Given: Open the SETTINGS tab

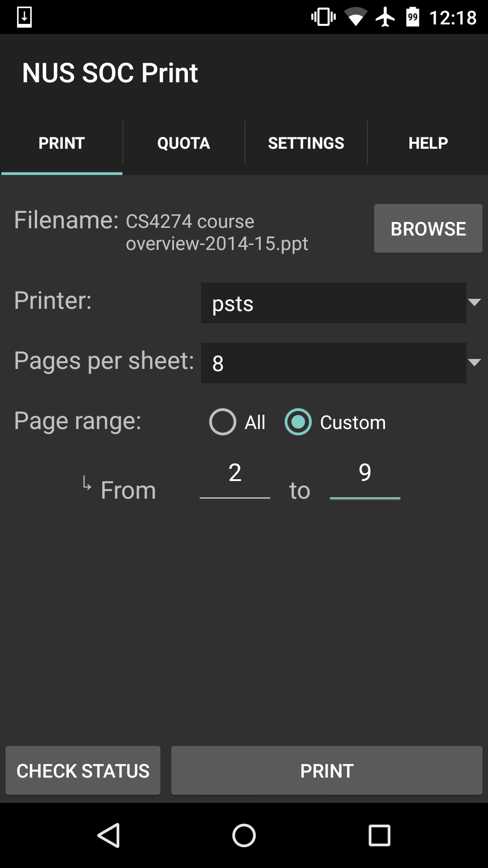Looking at the screenshot, I should [306, 143].
